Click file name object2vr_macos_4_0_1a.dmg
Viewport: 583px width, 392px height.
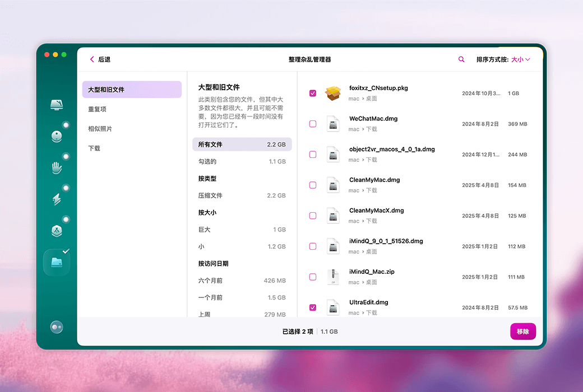click(x=392, y=150)
